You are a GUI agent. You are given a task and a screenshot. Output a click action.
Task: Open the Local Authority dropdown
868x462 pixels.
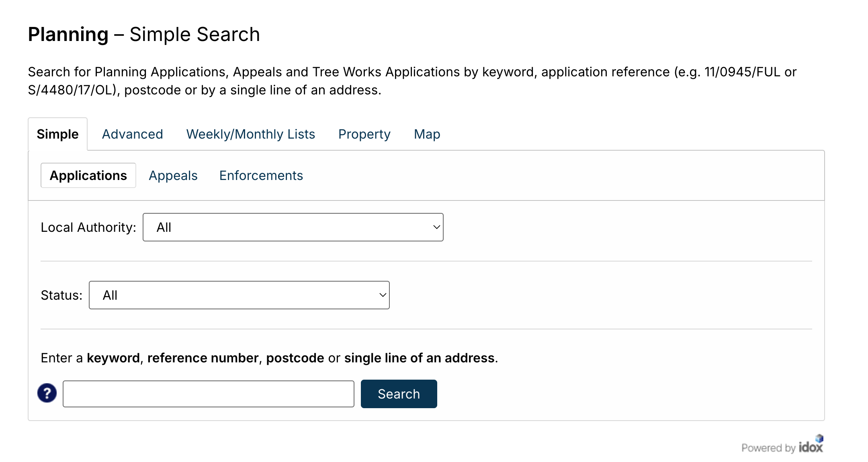coord(293,227)
